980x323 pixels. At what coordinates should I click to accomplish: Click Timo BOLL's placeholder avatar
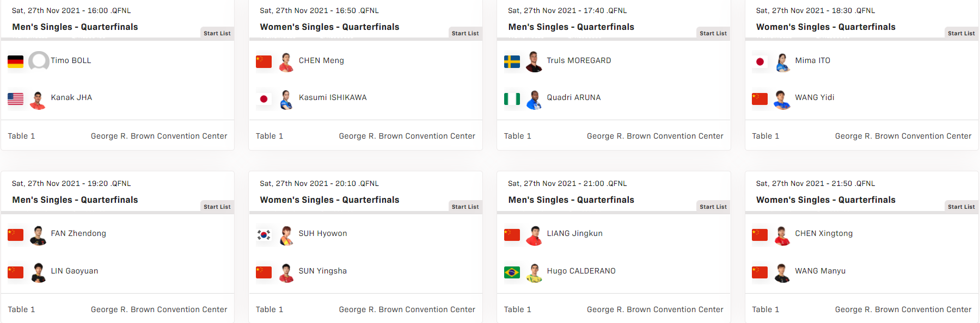pyautogui.click(x=39, y=61)
